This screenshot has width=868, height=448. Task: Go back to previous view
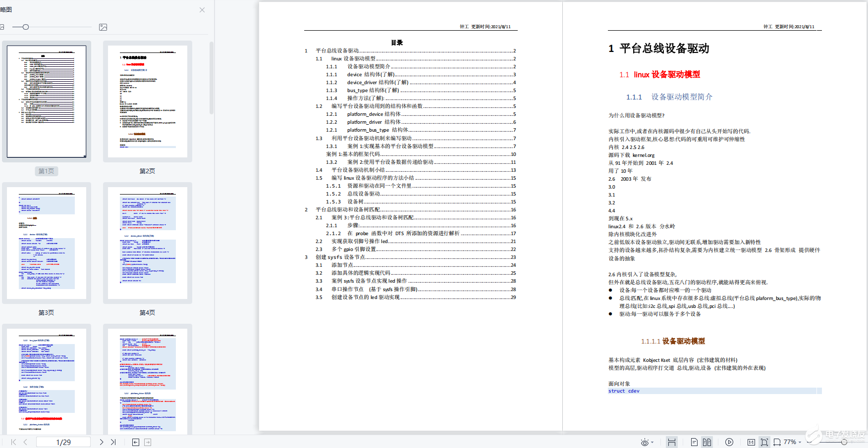tap(136, 442)
